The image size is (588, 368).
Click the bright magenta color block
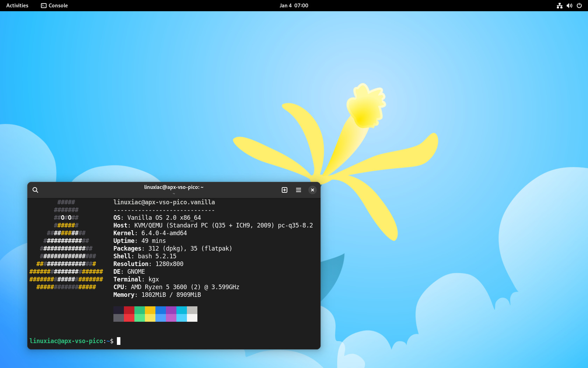coord(171,318)
